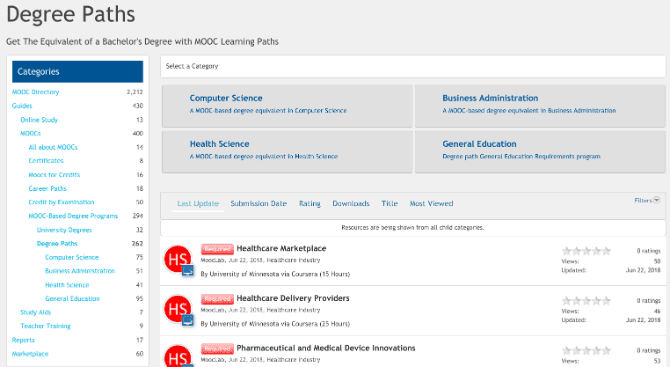Image resolution: width=670 pixels, height=367 pixels.
Task: Open sidebar Business Administration subcategory
Action: point(80,271)
